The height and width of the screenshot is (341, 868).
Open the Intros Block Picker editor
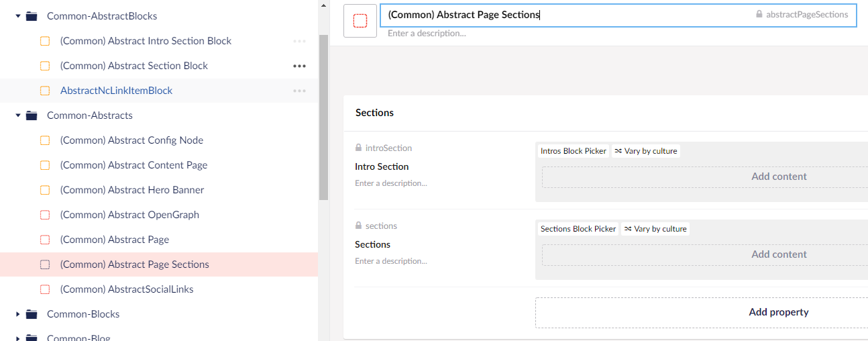573,151
